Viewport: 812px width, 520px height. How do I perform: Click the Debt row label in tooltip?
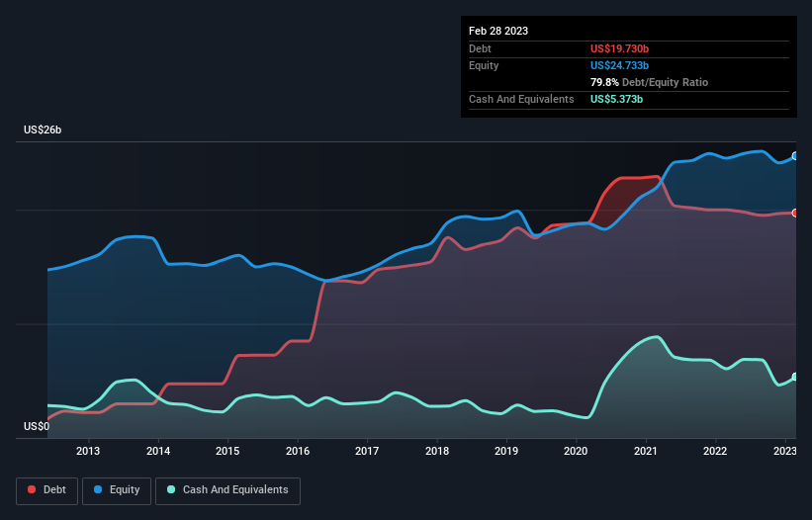point(480,48)
